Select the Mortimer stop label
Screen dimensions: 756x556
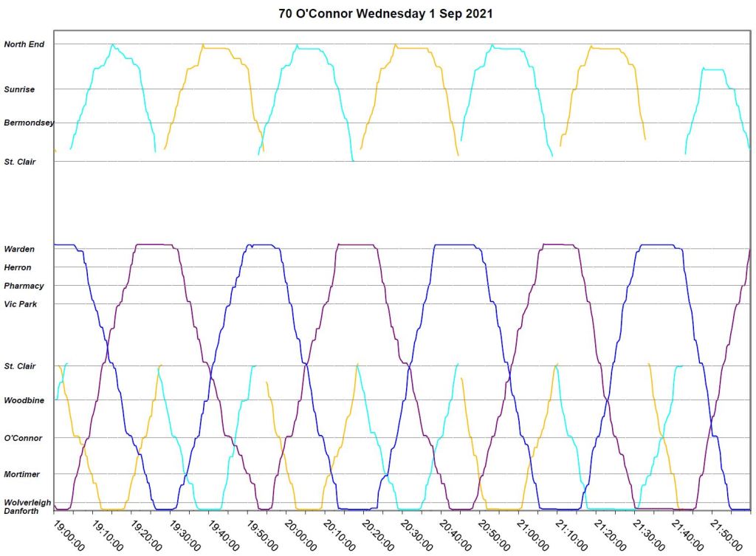click(x=22, y=474)
